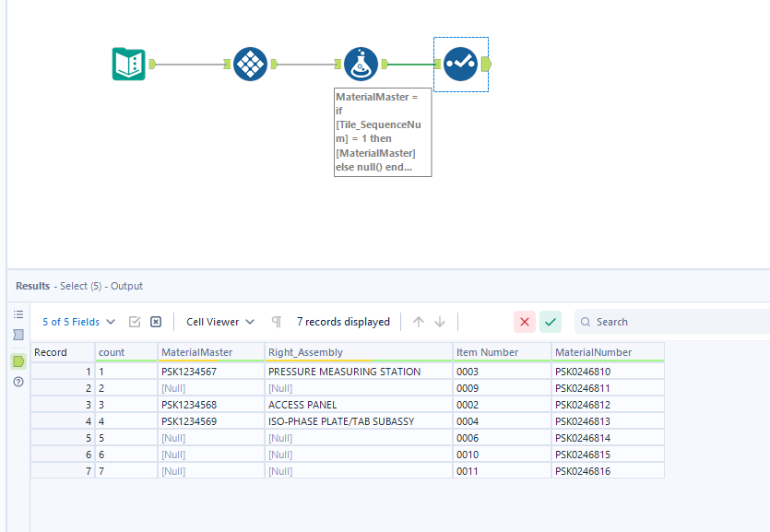The image size is (770, 532).
Task: Click the Input Data tool output anchor
Action: pyautogui.click(x=152, y=64)
